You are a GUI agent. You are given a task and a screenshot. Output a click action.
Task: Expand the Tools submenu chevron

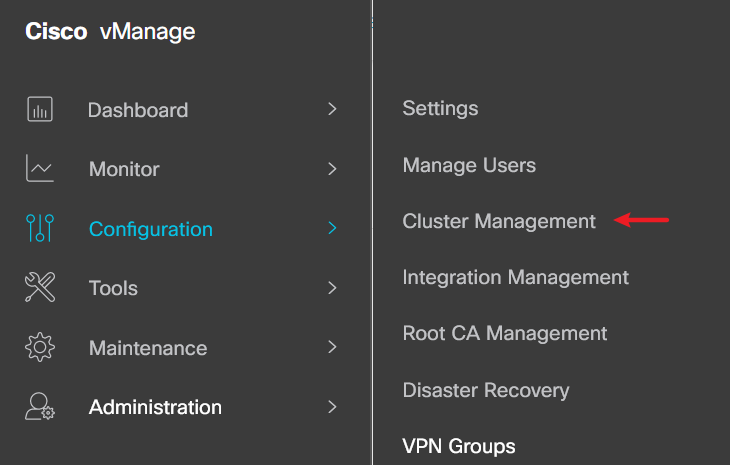click(x=332, y=288)
